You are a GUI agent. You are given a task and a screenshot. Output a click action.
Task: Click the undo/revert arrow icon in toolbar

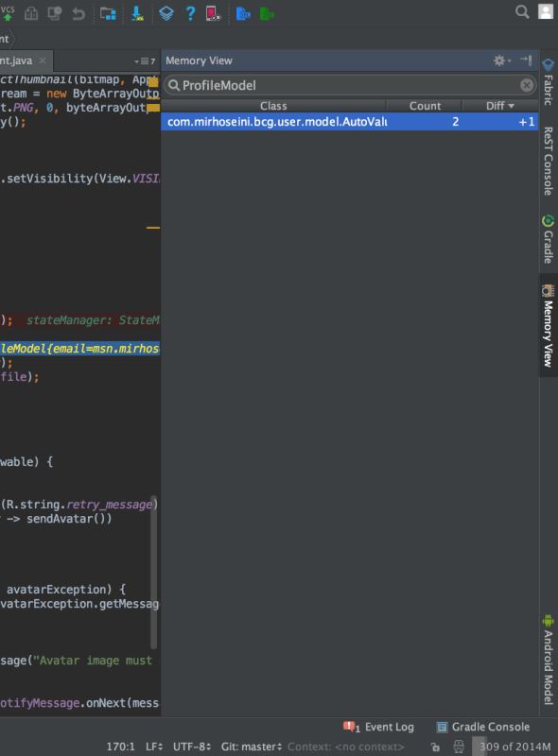pyautogui.click(x=78, y=13)
